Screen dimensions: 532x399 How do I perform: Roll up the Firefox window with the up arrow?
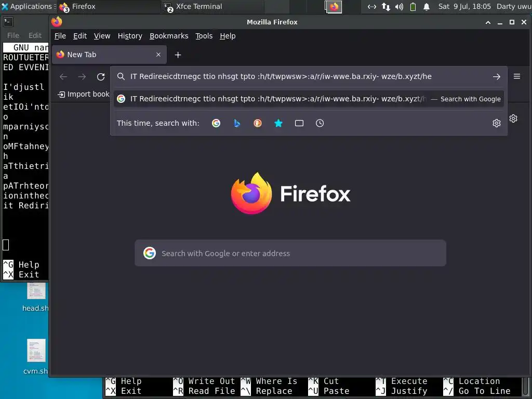point(488,22)
